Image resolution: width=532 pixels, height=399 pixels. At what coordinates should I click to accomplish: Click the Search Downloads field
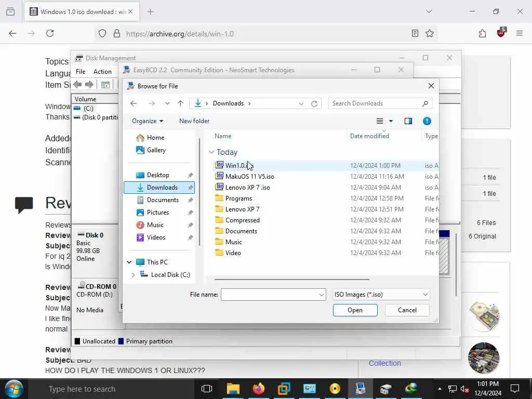pos(380,103)
